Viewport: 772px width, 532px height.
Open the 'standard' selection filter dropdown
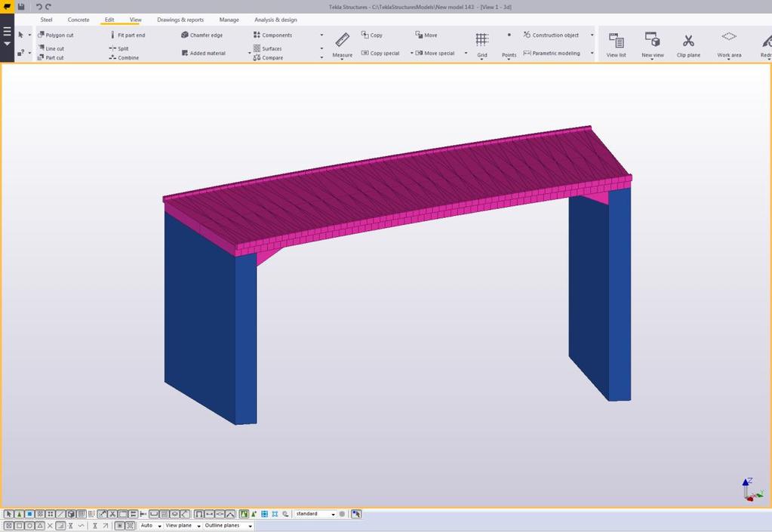tap(315, 514)
